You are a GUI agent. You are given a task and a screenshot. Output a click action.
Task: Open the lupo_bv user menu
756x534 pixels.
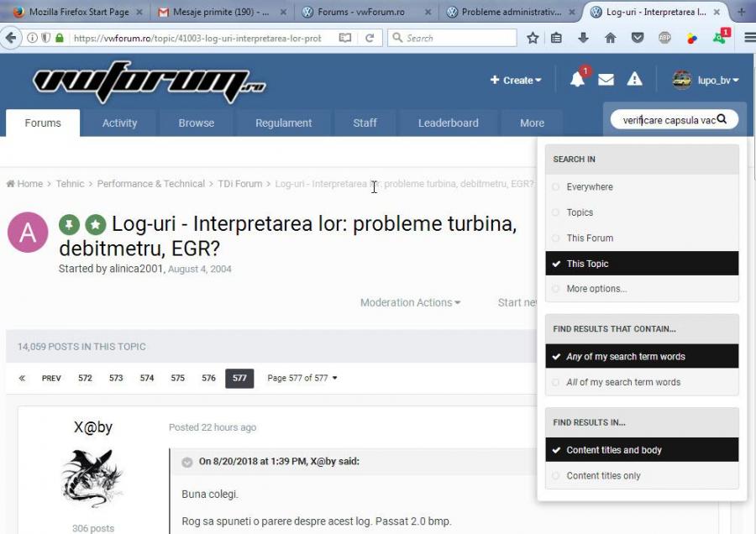click(x=706, y=81)
